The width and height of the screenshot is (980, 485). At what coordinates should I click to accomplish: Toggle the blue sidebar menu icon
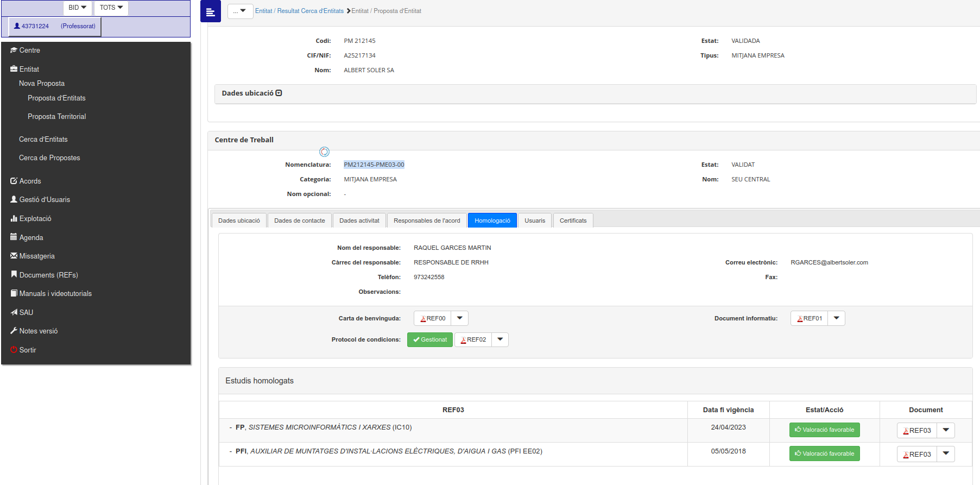pos(211,11)
